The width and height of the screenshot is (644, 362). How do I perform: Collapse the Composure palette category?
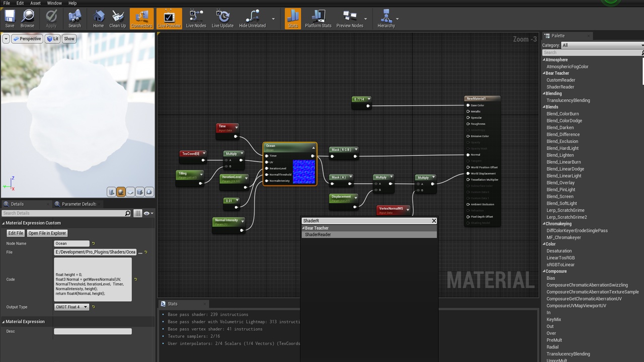point(544,271)
